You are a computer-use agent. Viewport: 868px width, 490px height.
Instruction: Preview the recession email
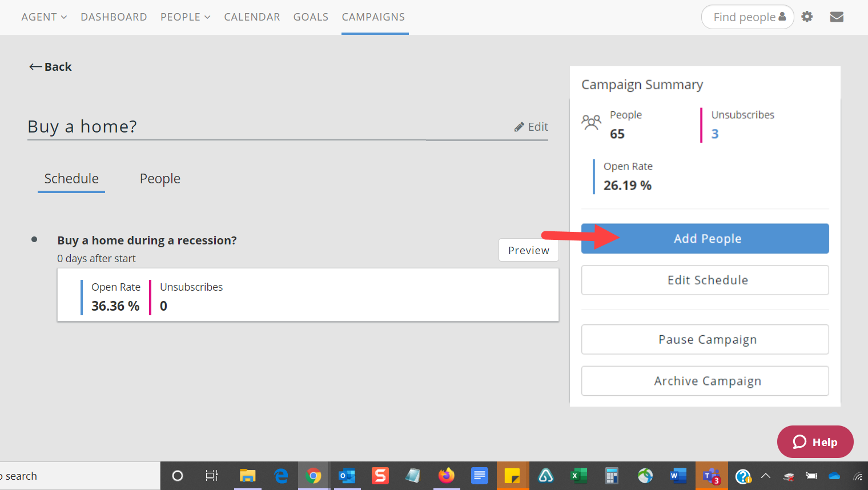[528, 250]
